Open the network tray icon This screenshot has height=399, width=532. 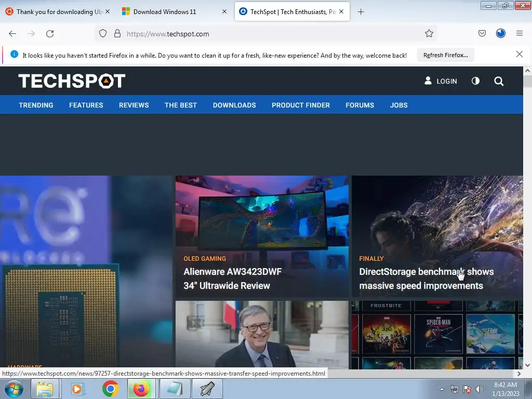pyautogui.click(x=454, y=389)
